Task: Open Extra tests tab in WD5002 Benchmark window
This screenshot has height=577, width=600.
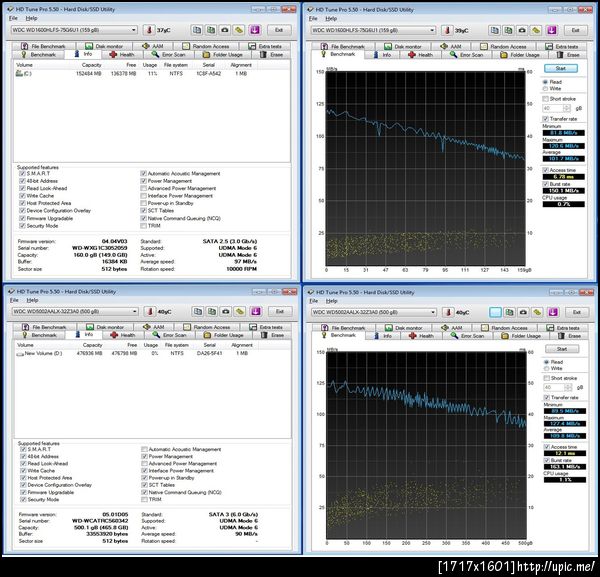Action: tap(562, 328)
